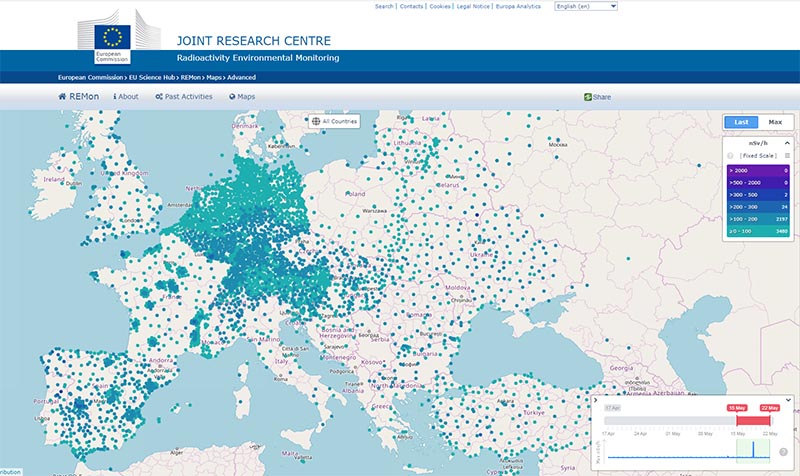Click the Belarus label on the map
The height and width of the screenshot is (476, 800).
click(x=448, y=185)
